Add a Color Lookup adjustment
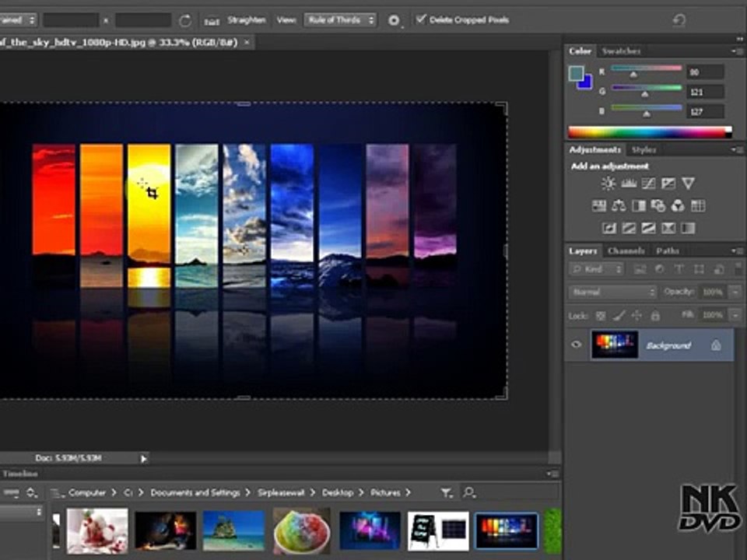747x560 pixels. click(698, 205)
